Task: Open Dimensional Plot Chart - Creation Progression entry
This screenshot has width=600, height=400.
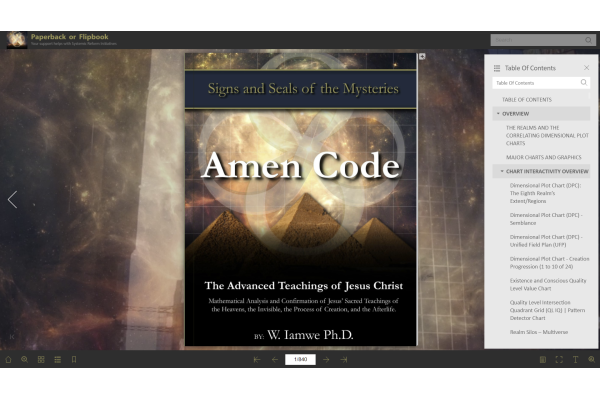Action: [x=549, y=263]
